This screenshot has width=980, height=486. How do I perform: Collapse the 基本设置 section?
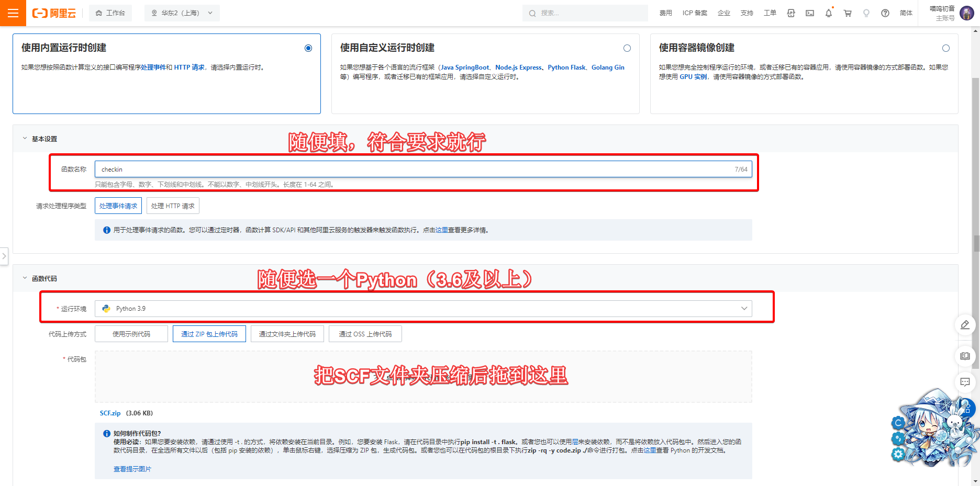25,139
